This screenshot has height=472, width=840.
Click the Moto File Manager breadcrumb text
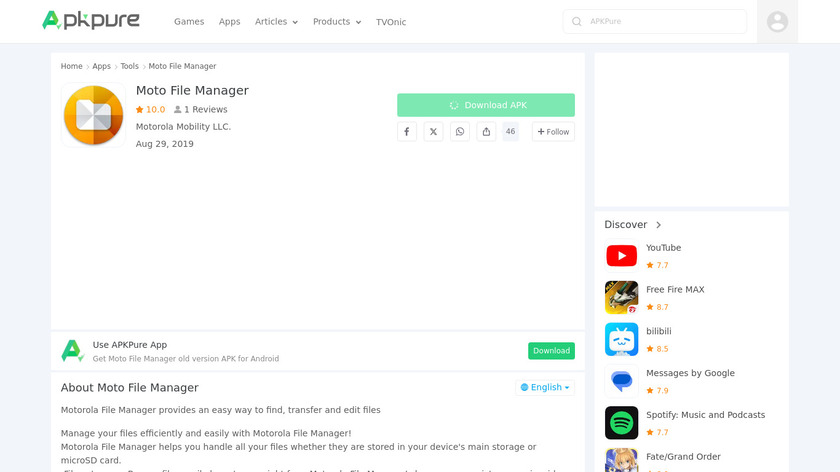pos(182,66)
